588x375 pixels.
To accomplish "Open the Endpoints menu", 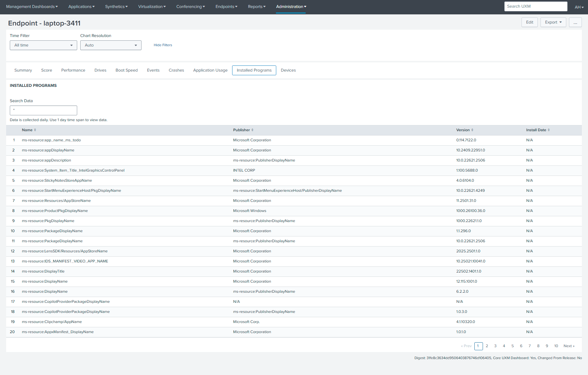I will click(x=226, y=7).
